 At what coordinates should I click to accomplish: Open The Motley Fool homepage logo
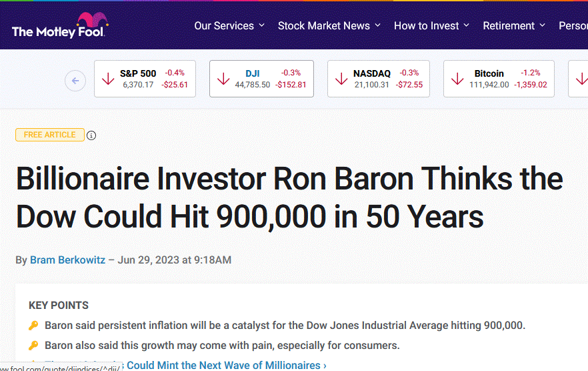(60, 25)
